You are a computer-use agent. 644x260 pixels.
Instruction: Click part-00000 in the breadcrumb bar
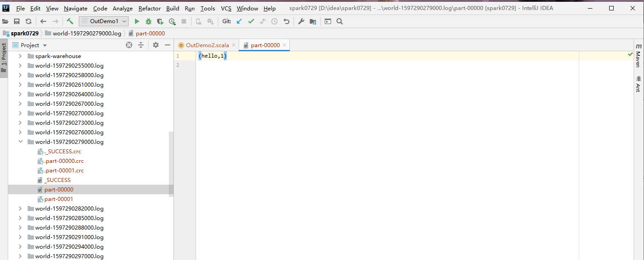[146, 33]
